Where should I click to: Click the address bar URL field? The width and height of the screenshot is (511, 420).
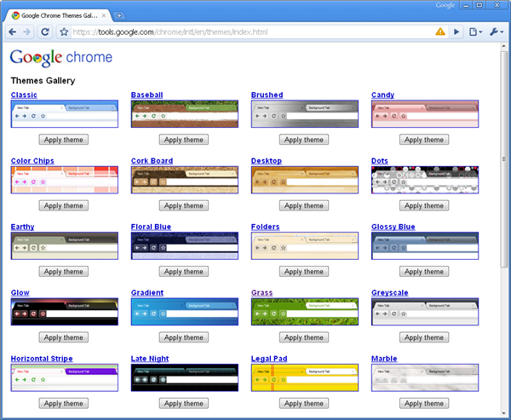click(251, 32)
